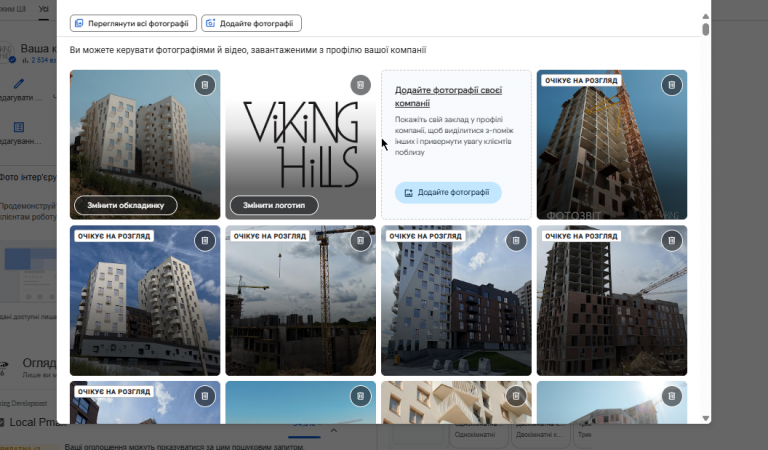Screen dimensions: 768x450
Task: Click the Огляд heading in background page
Action: pos(39,363)
